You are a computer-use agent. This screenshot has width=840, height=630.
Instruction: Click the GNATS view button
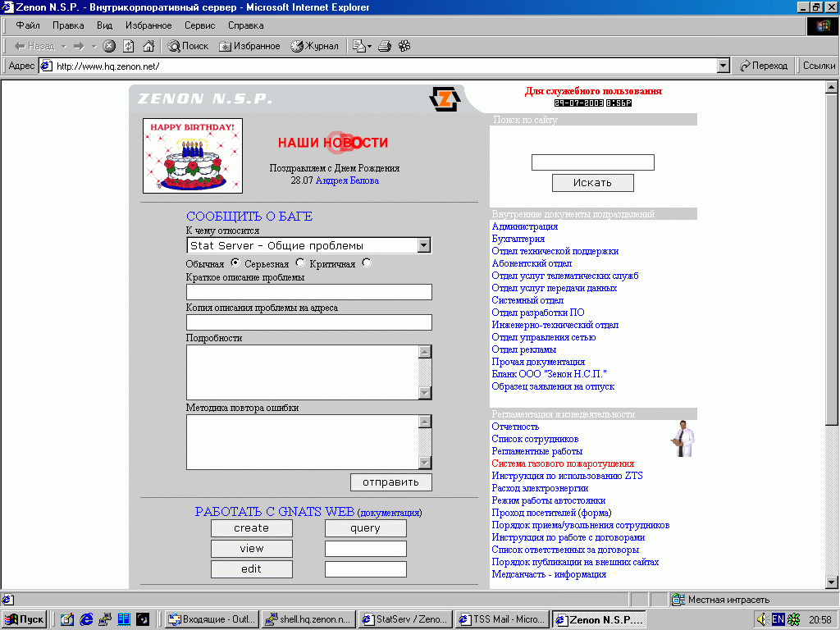click(251, 549)
